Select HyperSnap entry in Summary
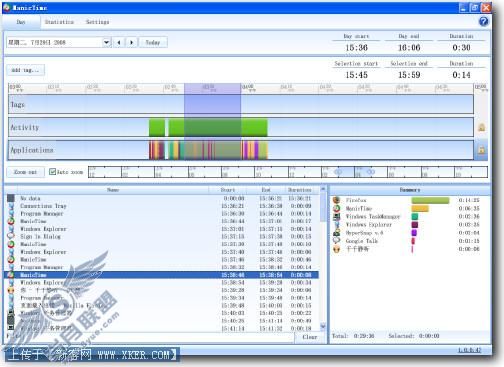Screen dimensions: 504x367 click(408, 233)
